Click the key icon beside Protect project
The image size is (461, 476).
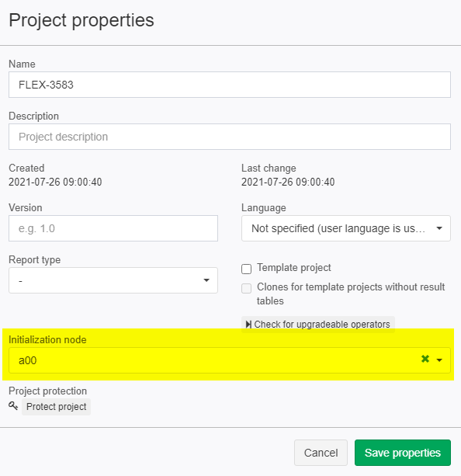(13, 406)
